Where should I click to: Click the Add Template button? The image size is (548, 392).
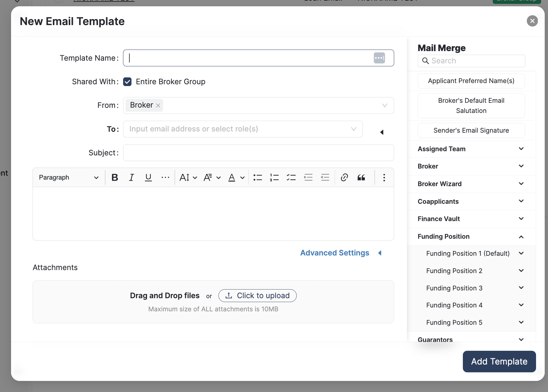(499, 362)
